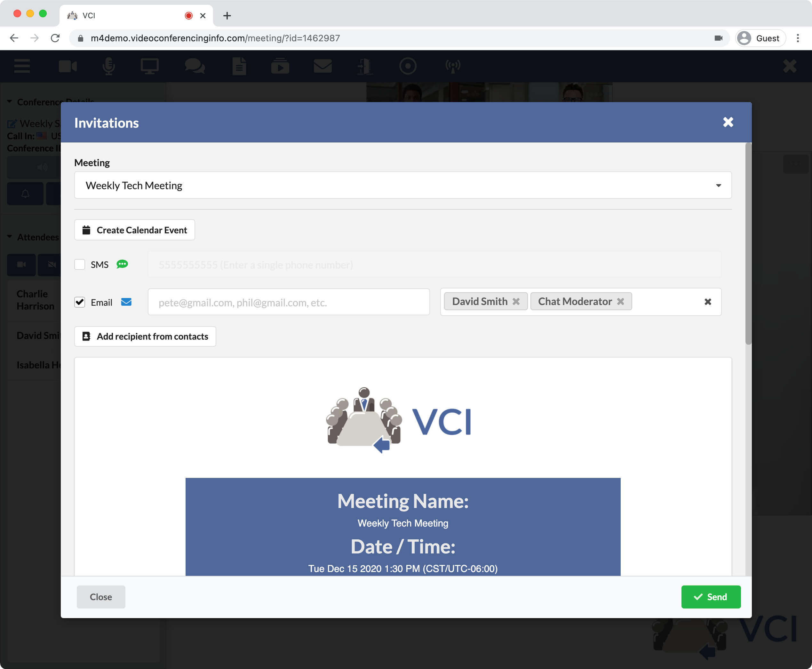The image size is (812, 669).
Task: Enable SMS invitation checkbox
Action: [x=79, y=264]
